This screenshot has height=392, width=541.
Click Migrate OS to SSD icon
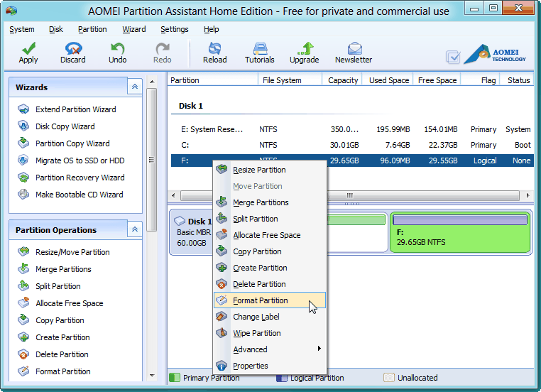click(x=23, y=160)
